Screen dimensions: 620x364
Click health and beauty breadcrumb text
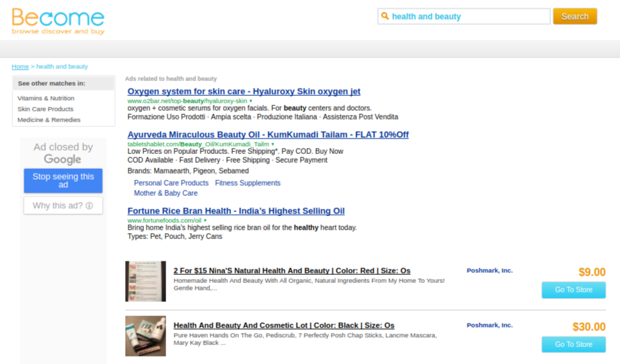click(62, 66)
